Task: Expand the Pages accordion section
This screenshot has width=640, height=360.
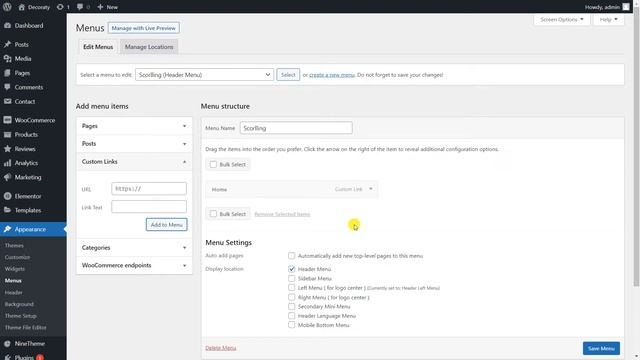Action: 134,126
